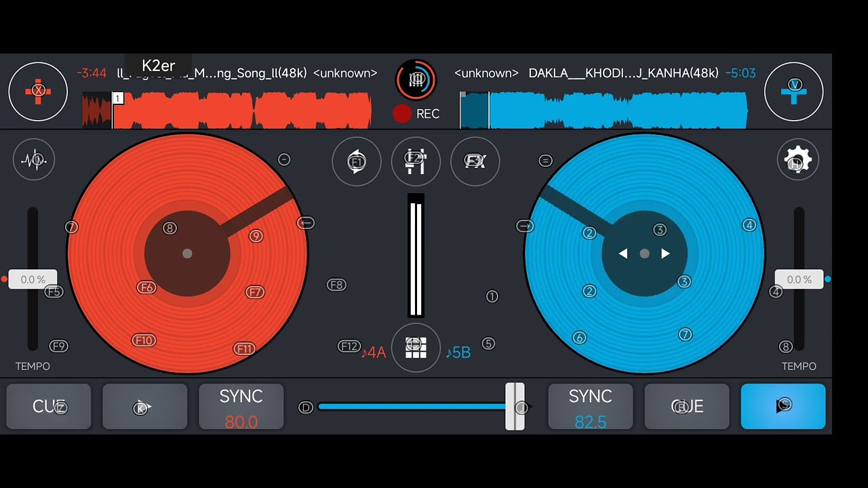Click the red key label 4A
868x488 pixels.
coord(374,352)
